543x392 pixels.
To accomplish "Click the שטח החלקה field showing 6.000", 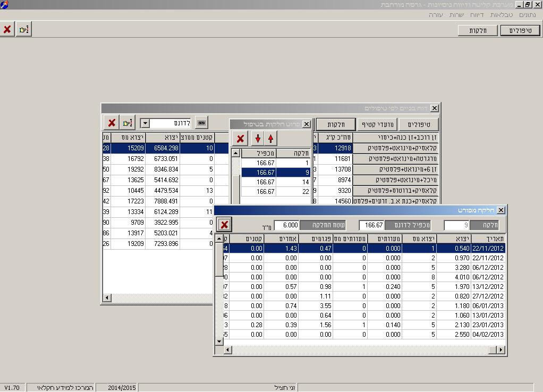I will click(x=287, y=225).
